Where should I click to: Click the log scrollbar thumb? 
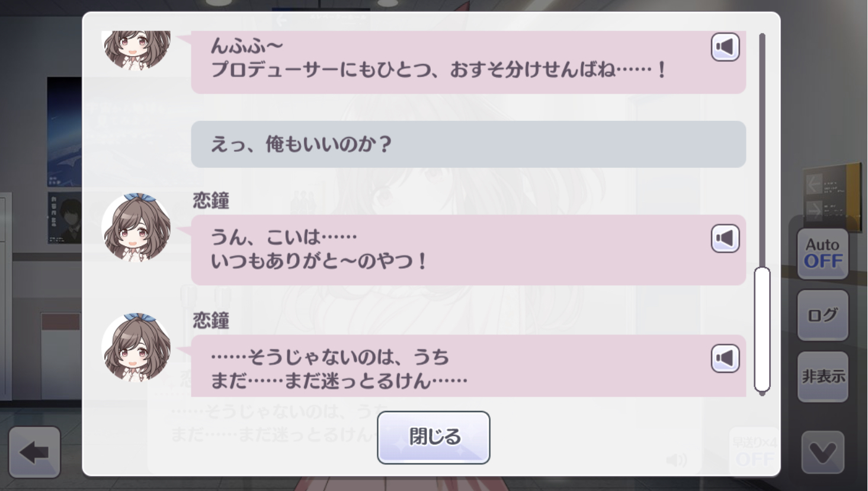(762, 329)
